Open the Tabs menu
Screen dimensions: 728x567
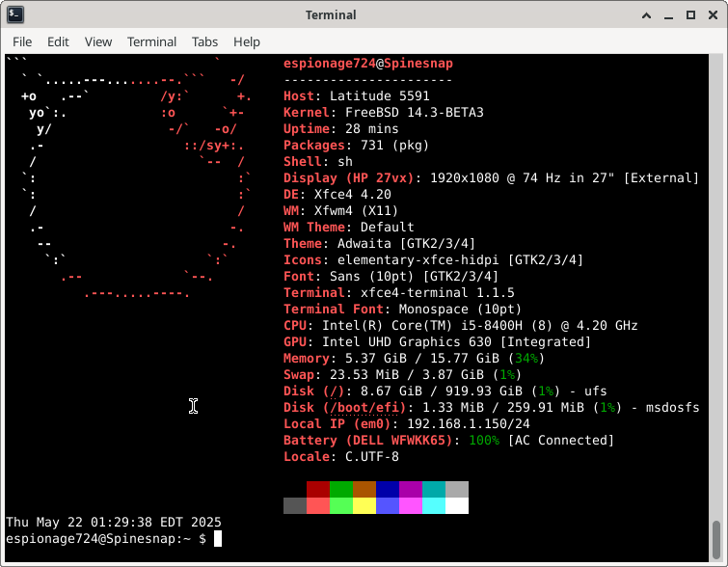coord(204,41)
